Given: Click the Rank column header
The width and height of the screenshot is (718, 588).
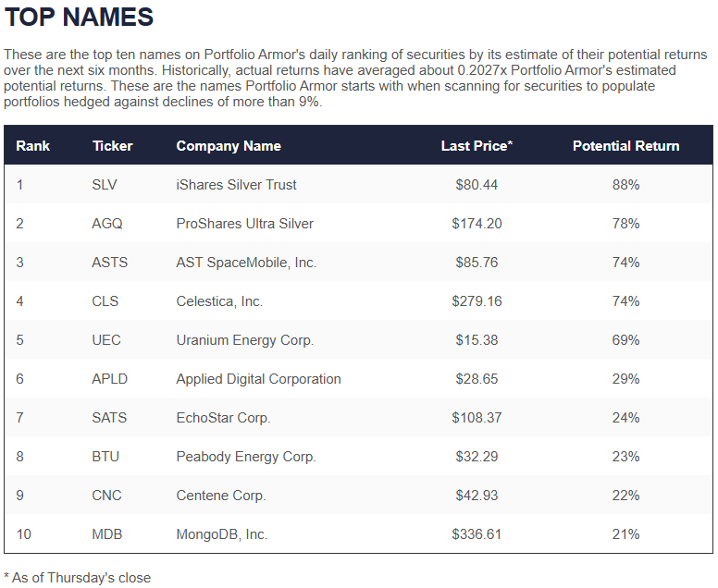Looking at the screenshot, I should pyautogui.click(x=32, y=146).
